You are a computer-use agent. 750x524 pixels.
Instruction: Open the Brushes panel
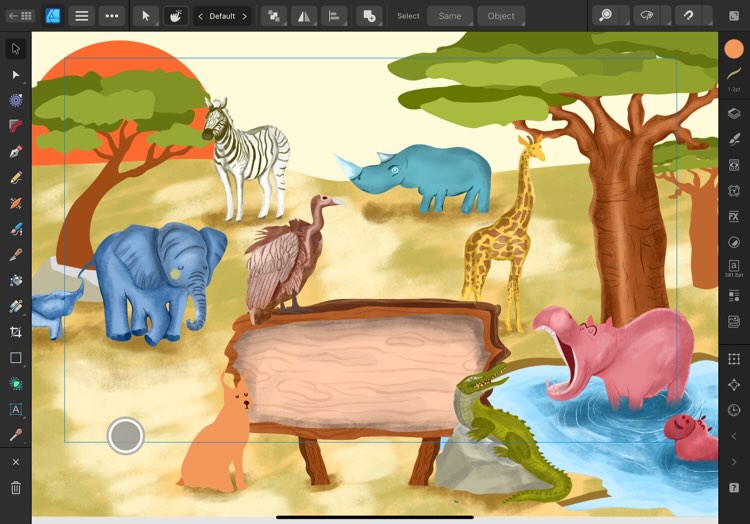click(734, 139)
